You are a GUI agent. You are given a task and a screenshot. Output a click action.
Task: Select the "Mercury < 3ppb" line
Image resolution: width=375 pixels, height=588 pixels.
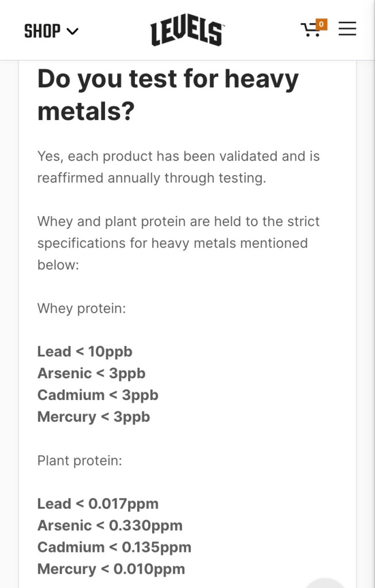94,417
